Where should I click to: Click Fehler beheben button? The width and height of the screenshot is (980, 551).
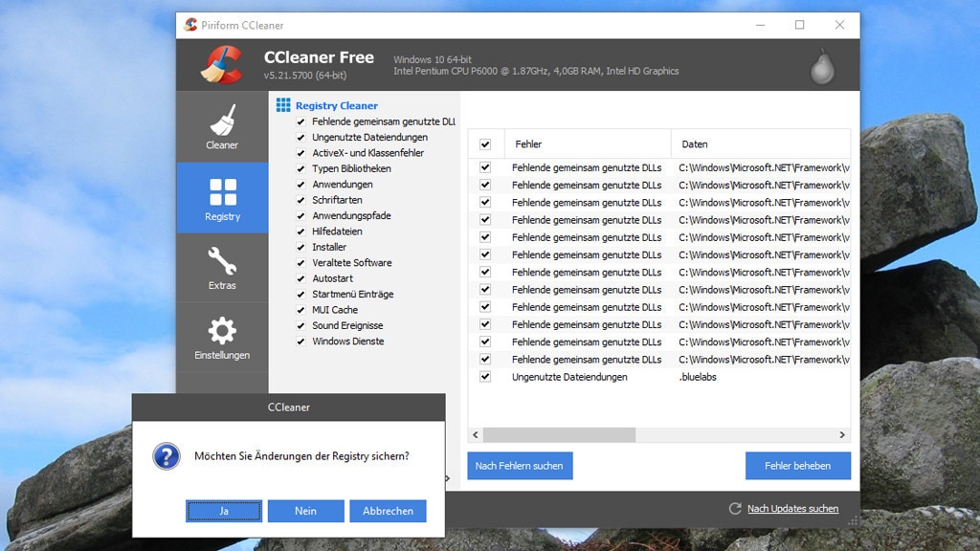[x=797, y=466]
